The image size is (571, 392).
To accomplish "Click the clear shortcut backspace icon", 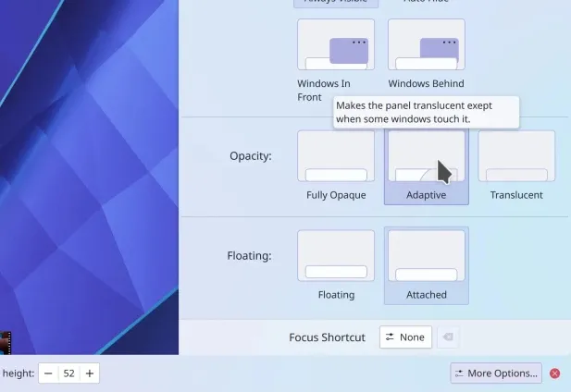I will pos(447,337).
